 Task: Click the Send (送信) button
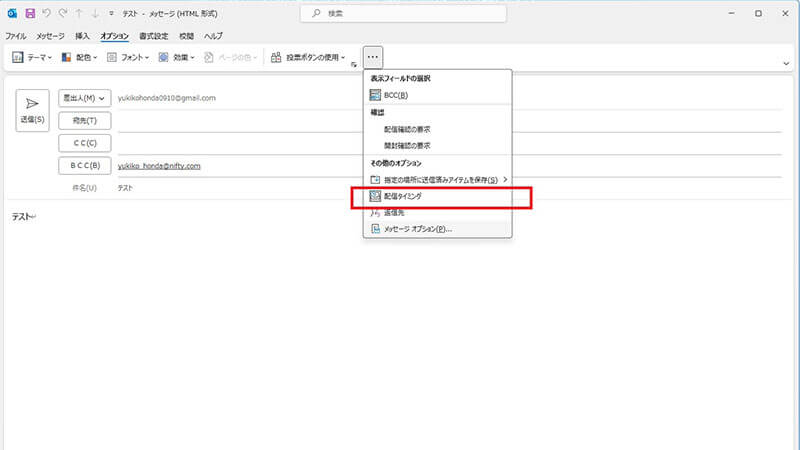[33, 109]
